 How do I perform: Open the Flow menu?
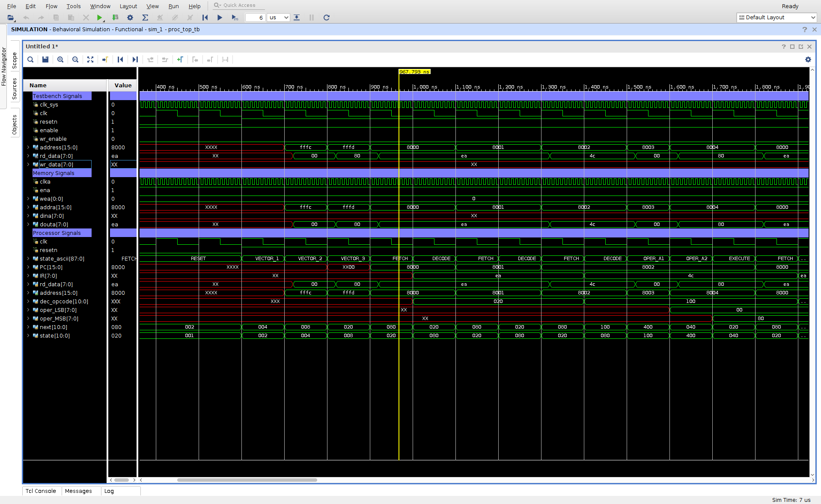(51, 6)
